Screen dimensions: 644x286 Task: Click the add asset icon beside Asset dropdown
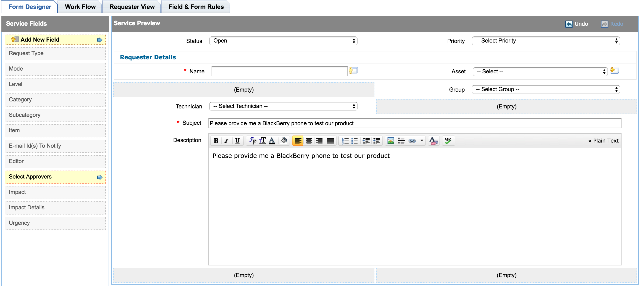[x=614, y=71]
